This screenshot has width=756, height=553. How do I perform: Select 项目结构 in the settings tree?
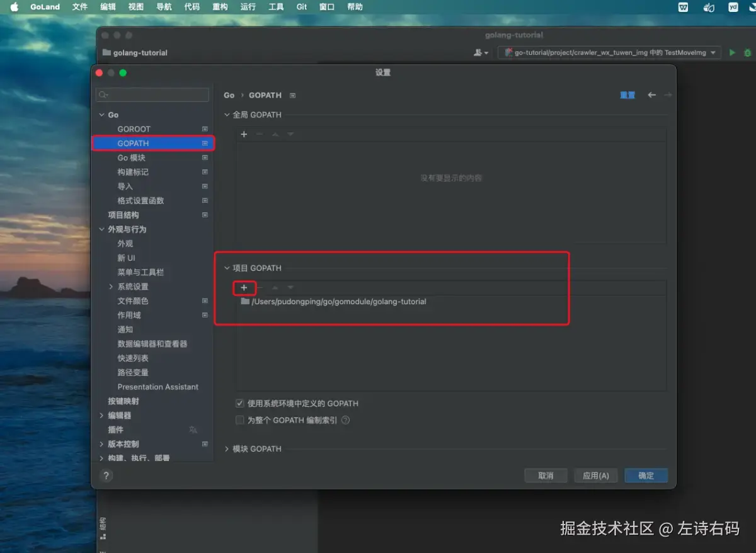coord(123,215)
